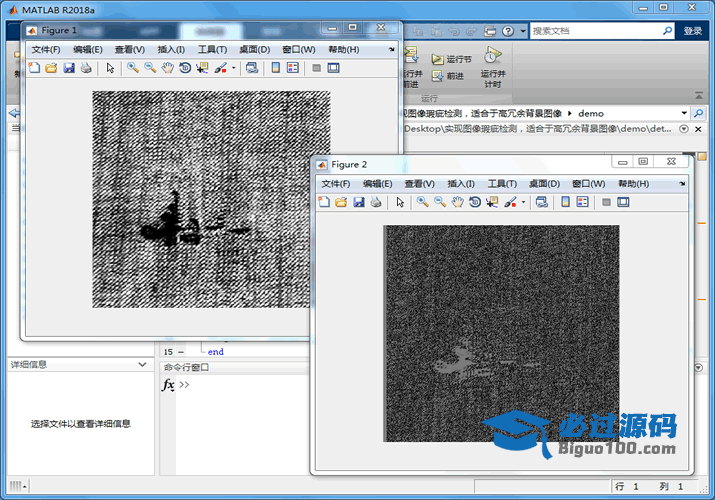The height and width of the screenshot is (500, 715).
Task: Select Rotate 3D tool in Figure 2
Action: pyautogui.click(x=474, y=202)
